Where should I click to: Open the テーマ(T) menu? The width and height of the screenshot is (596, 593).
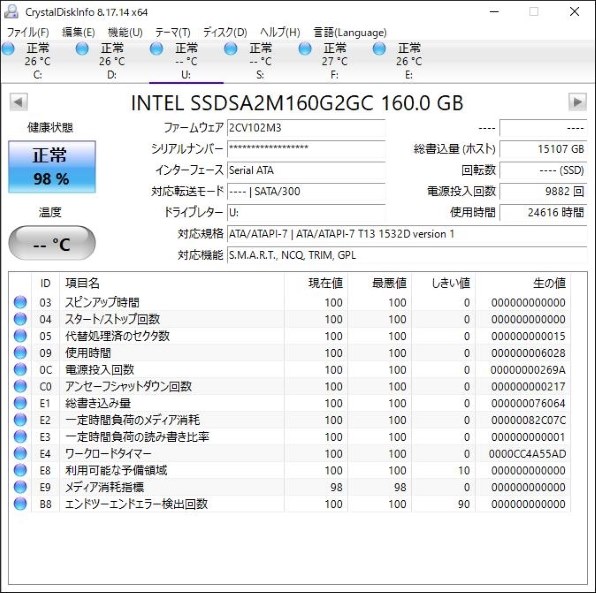(x=173, y=32)
